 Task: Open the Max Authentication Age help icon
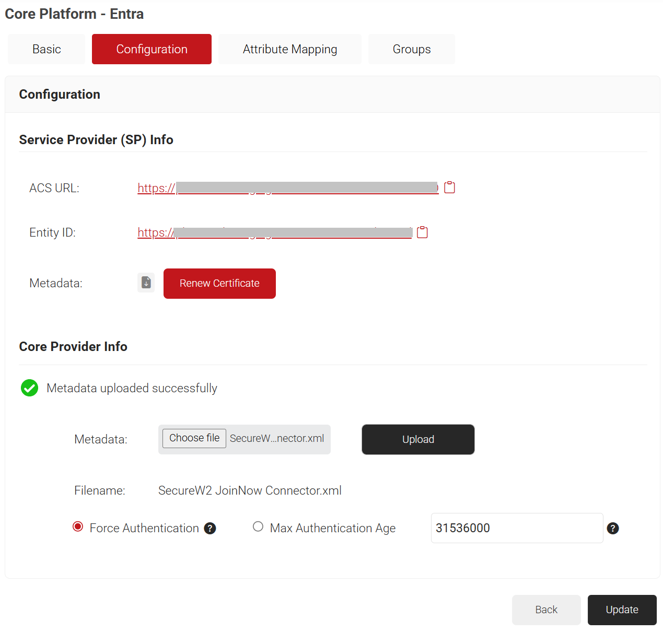[613, 529]
